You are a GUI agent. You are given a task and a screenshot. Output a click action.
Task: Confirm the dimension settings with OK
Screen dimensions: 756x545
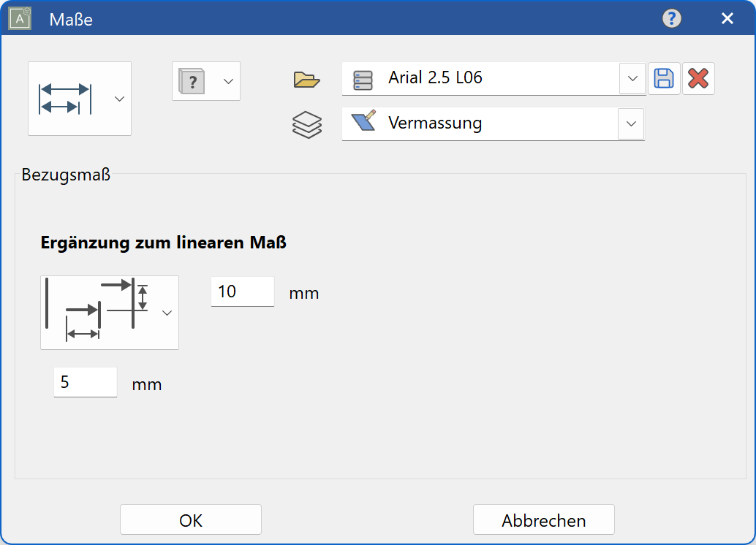(x=190, y=519)
